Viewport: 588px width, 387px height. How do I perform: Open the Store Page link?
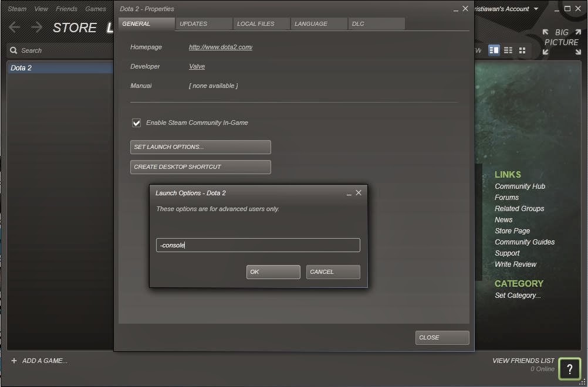(512, 231)
